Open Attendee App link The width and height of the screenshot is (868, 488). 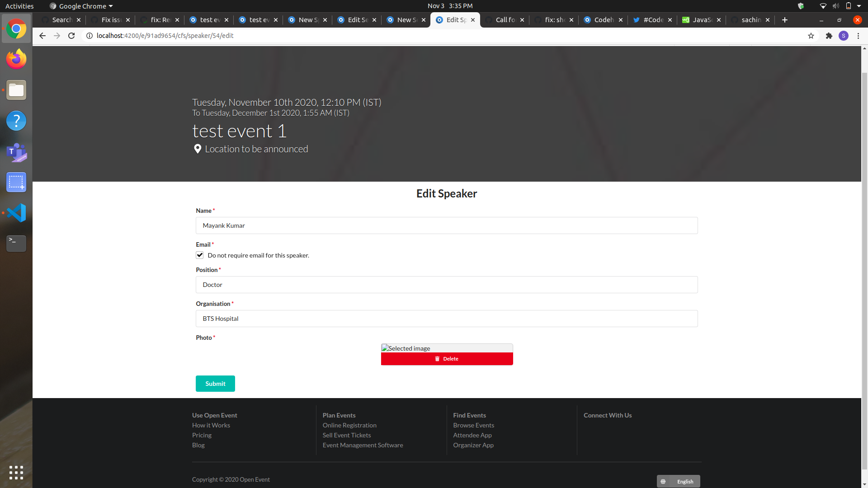[472, 435]
